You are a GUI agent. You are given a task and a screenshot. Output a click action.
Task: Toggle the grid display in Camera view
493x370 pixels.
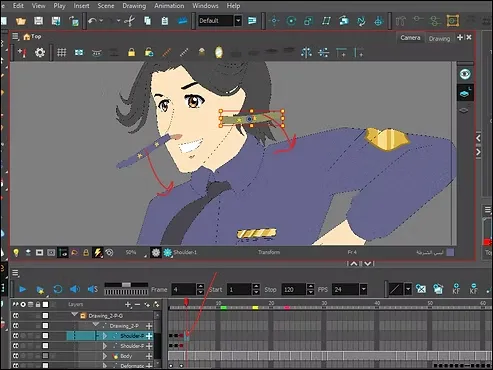click(62, 52)
